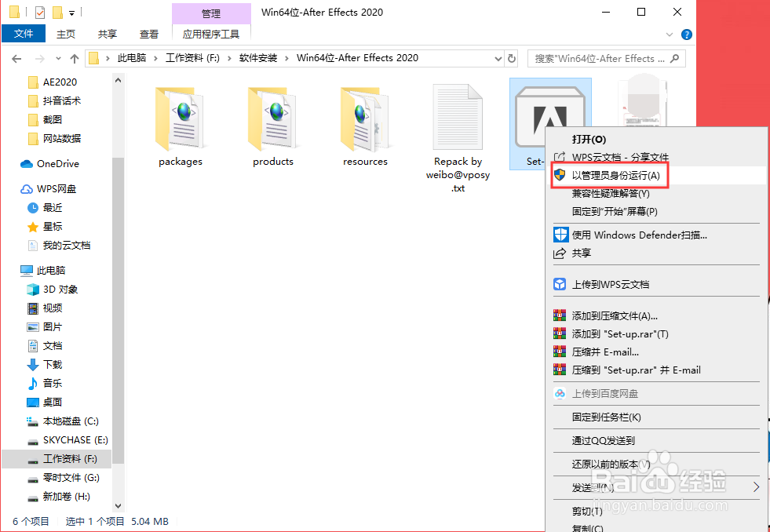Switch to the 查看 ribbon tab
Screen dimensions: 770x532
click(148, 34)
